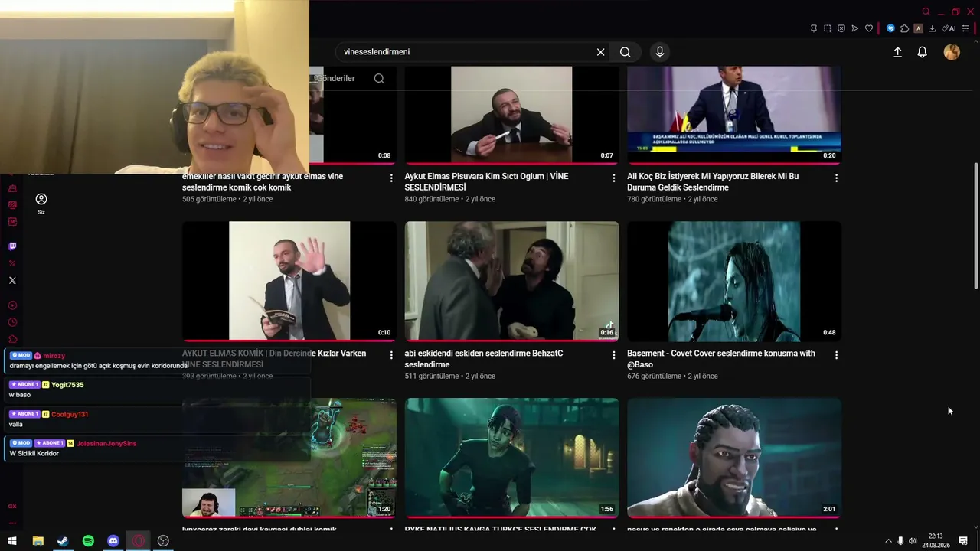Open the Windows notification center icon

tap(963, 541)
